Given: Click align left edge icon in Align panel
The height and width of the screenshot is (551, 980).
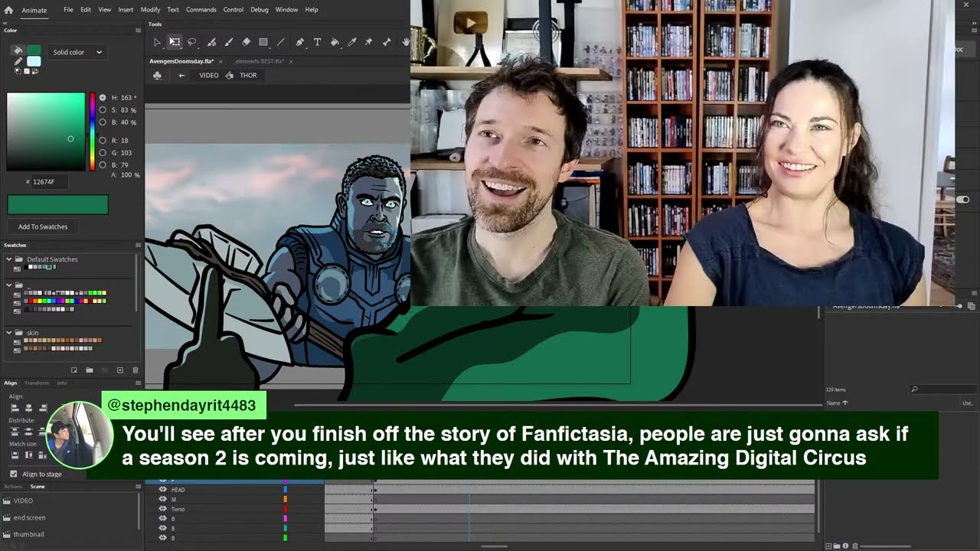Looking at the screenshot, I should coord(15,408).
